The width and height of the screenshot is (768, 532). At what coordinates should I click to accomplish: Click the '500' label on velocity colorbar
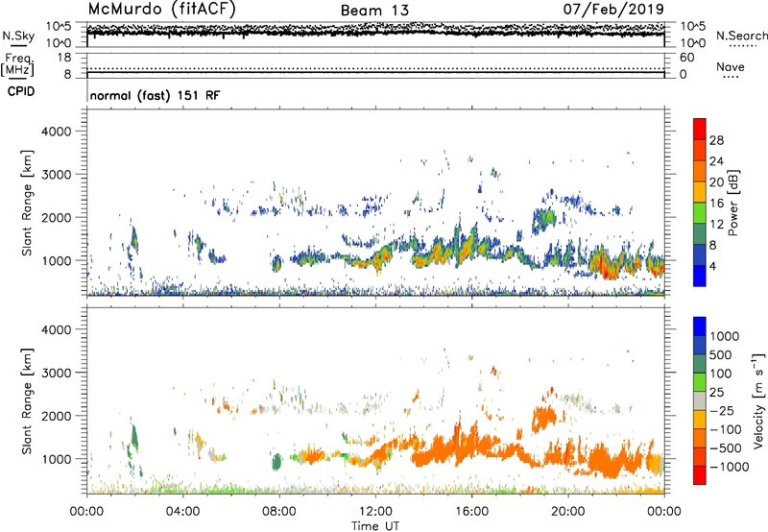[x=721, y=354]
